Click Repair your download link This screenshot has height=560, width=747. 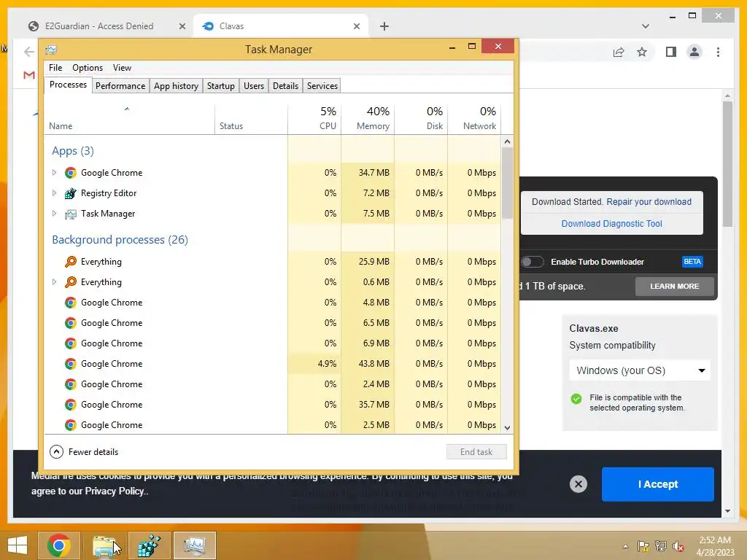(x=649, y=202)
